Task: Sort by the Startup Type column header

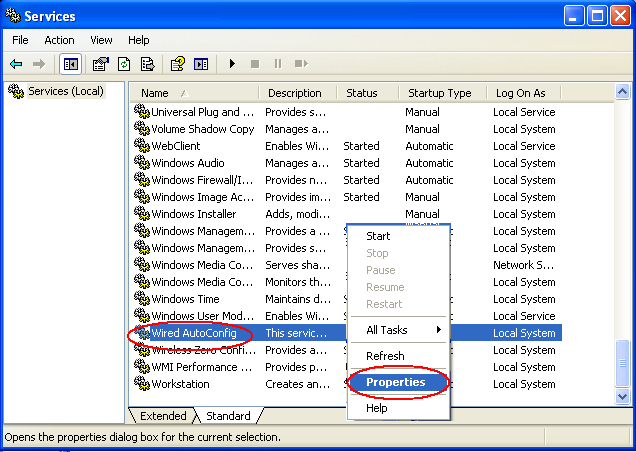Action: 438,93
